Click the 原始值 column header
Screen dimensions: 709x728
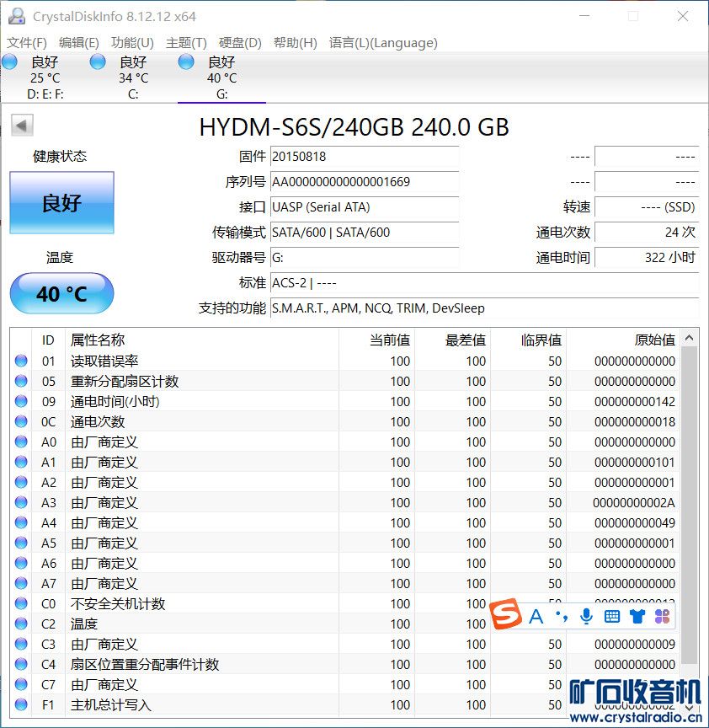click(623, 340)
